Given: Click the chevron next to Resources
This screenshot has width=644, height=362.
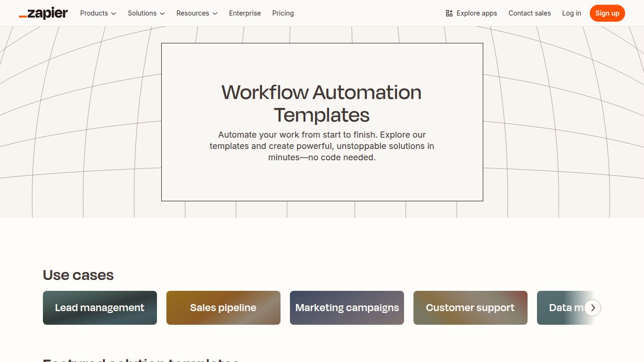Looking at the screenshot, I should [215, 13].
